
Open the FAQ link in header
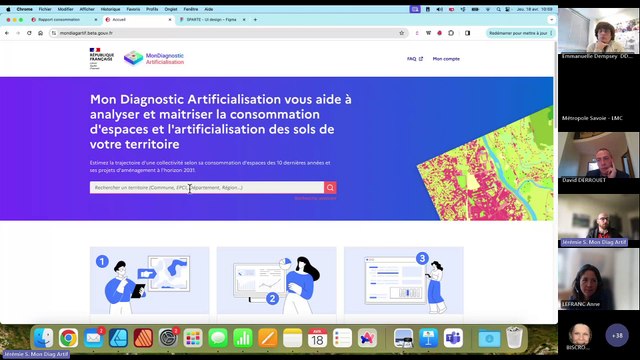[415, 59]
